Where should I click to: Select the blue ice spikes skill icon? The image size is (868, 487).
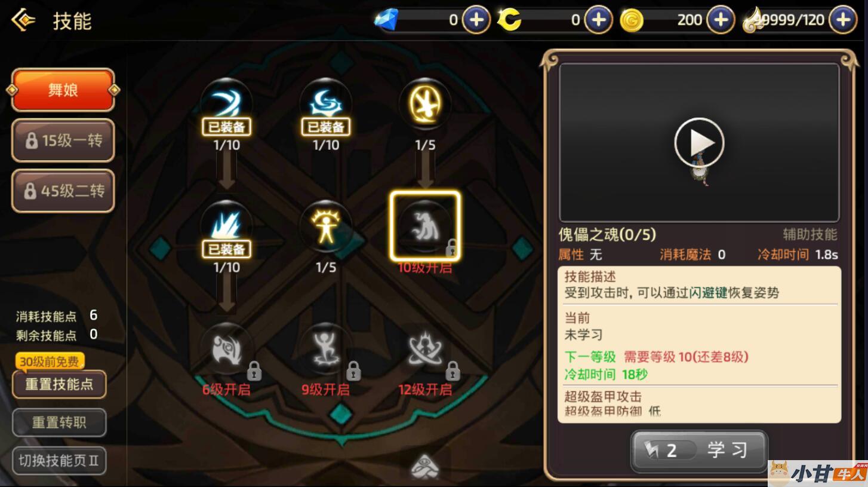226,226
